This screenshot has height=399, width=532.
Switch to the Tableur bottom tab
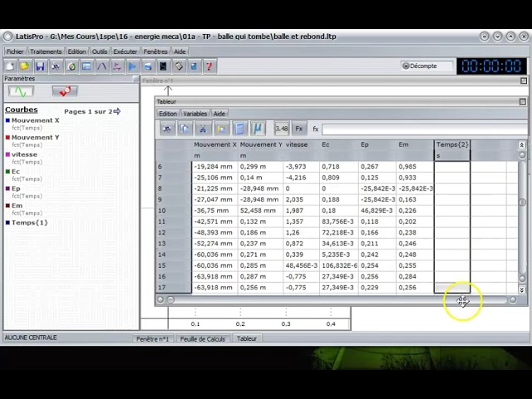247,338
